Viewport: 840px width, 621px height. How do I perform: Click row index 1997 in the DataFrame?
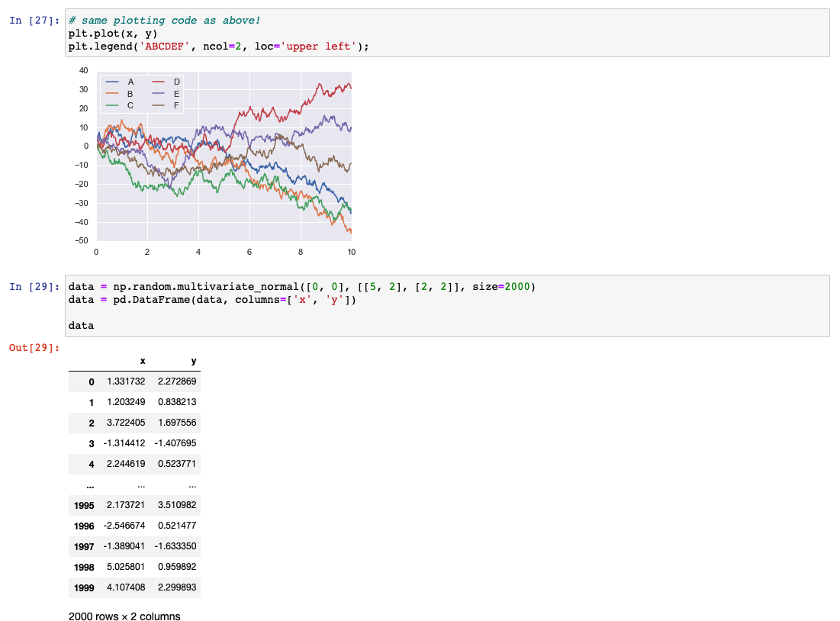click(x=84, y=547)
